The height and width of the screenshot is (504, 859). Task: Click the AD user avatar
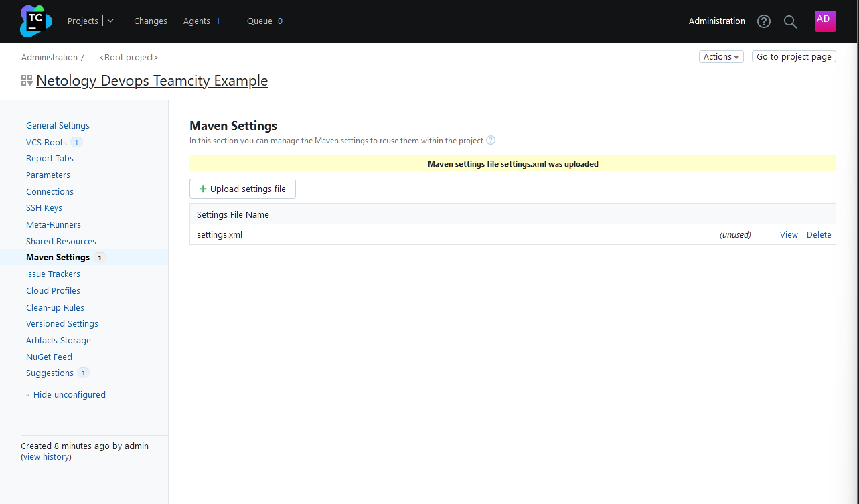825,21
